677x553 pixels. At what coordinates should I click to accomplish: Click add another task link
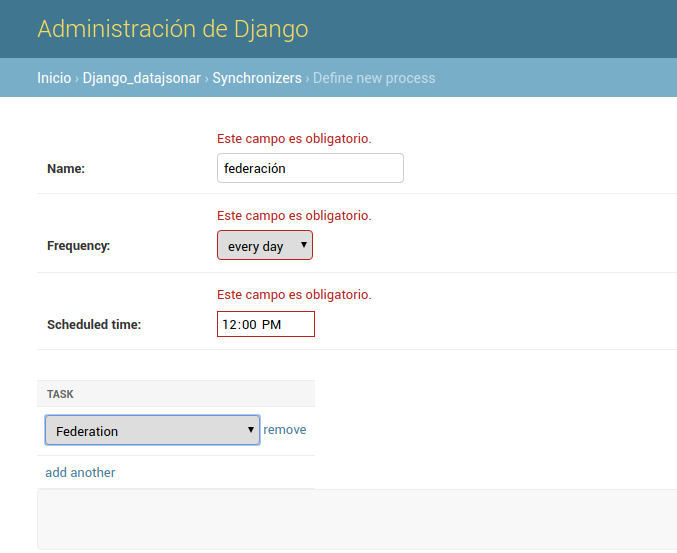coord(80,472)
